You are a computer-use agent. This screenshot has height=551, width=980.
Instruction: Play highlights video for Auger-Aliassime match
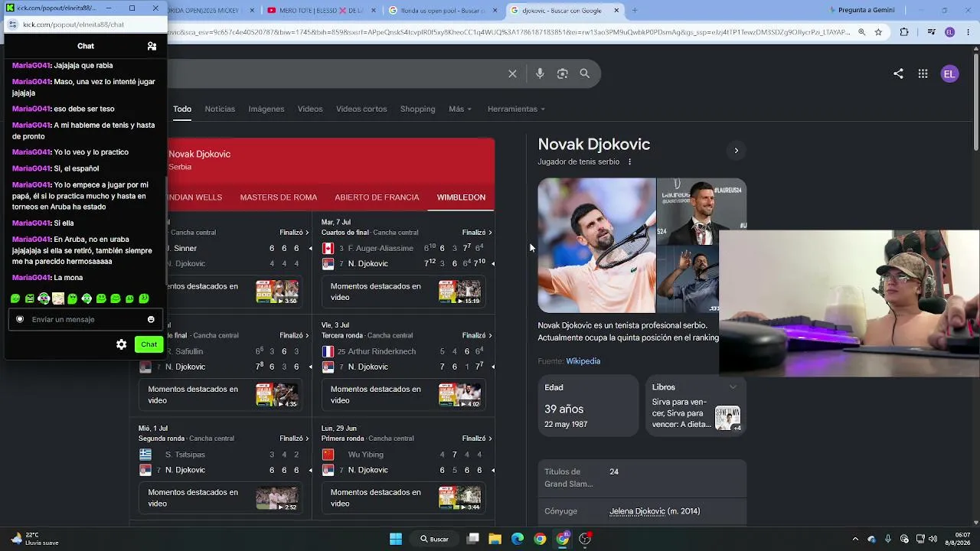coord(459,292)
